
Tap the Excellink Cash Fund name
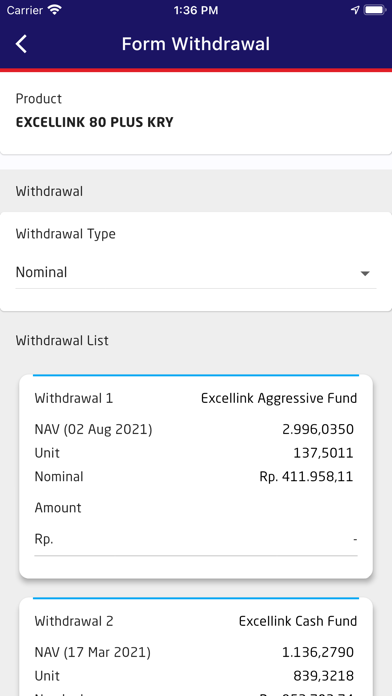tap(298, 621)
